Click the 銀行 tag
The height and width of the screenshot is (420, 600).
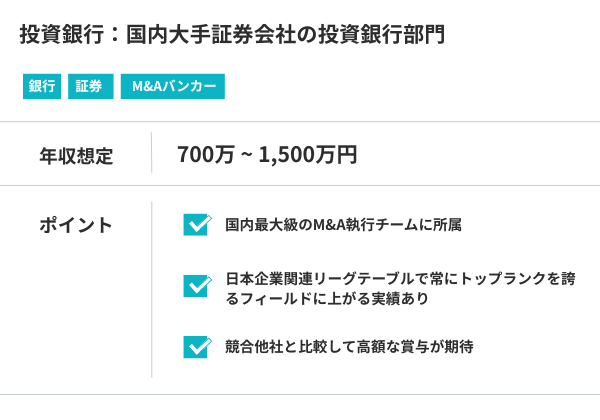click(x=42, y=87)
